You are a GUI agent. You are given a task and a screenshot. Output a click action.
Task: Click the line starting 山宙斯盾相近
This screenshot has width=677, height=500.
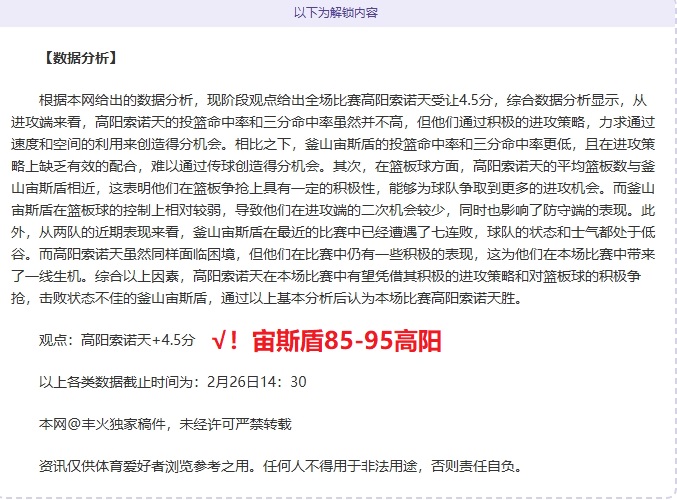(333, 188)
